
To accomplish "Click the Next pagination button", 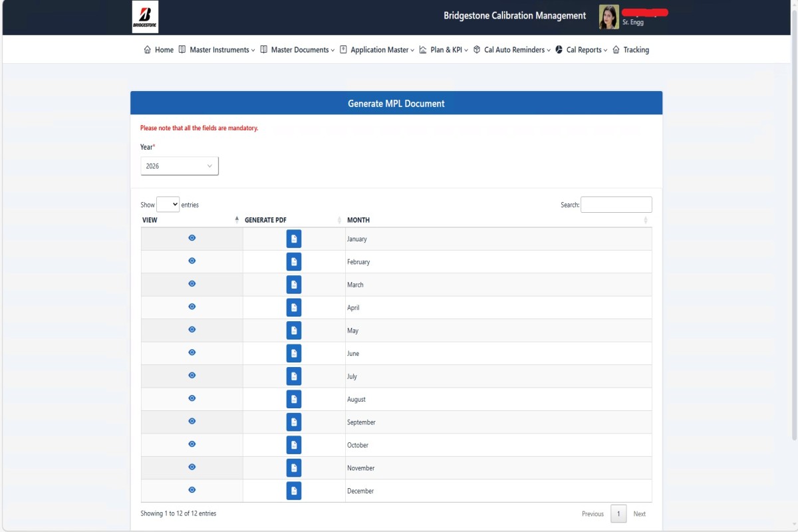I will 639,514.
